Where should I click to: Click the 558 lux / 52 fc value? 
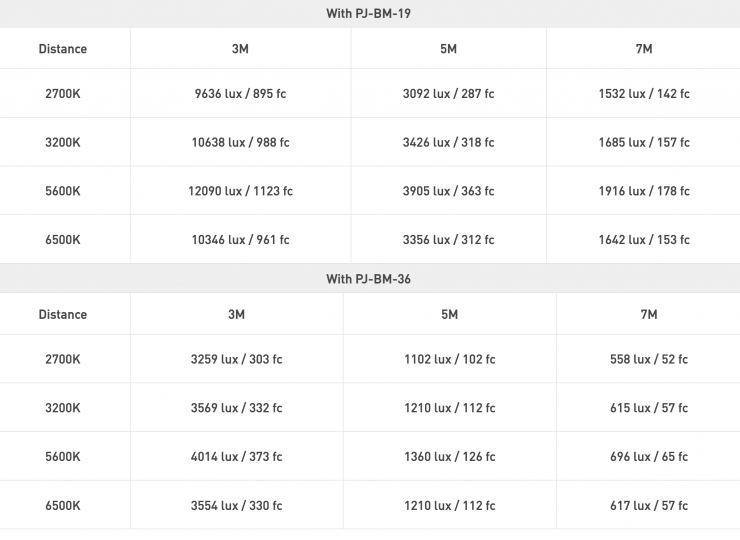pos(648,359)
